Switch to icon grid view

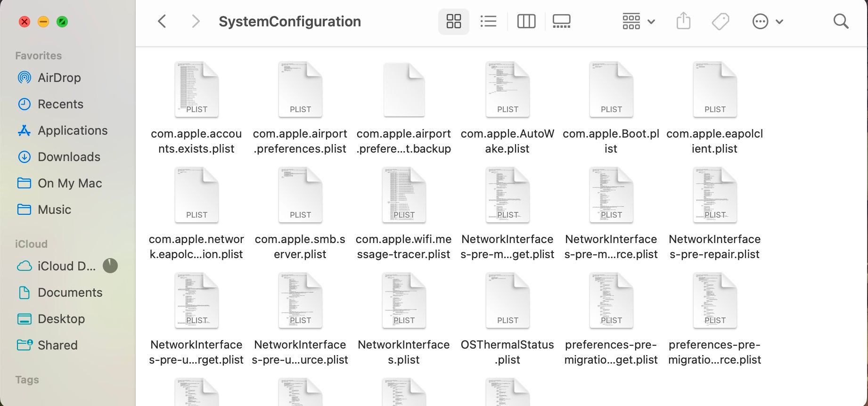tap(453, 21)
